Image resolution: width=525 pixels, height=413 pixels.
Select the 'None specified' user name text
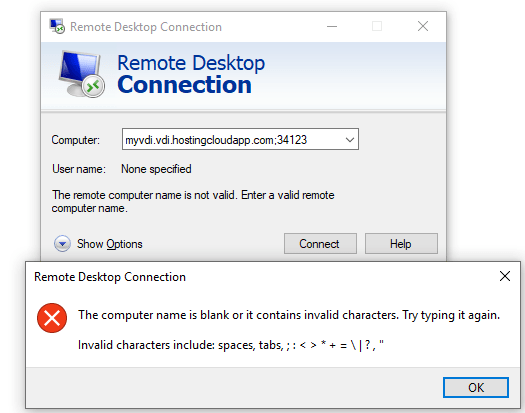tap(156, 169)
